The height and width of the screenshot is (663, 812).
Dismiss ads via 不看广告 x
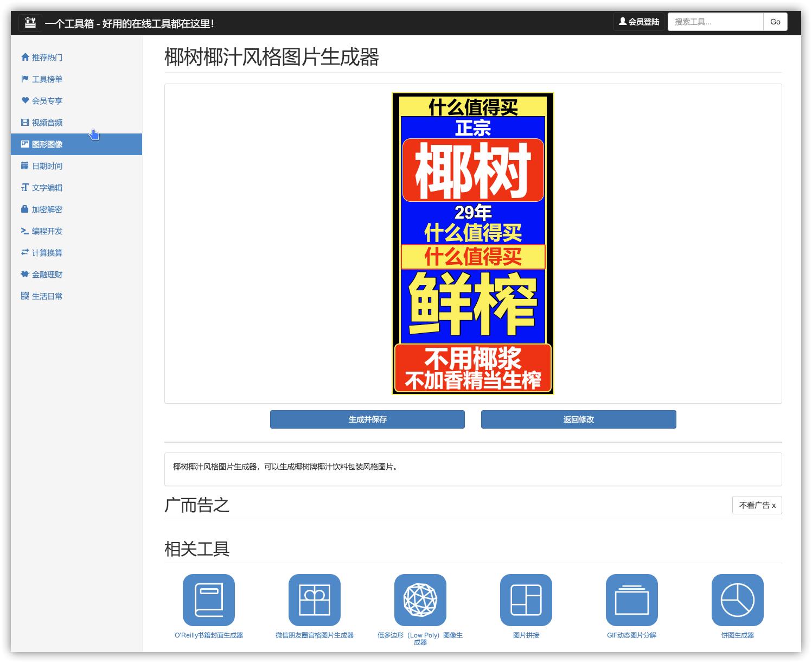click(756, 505)
